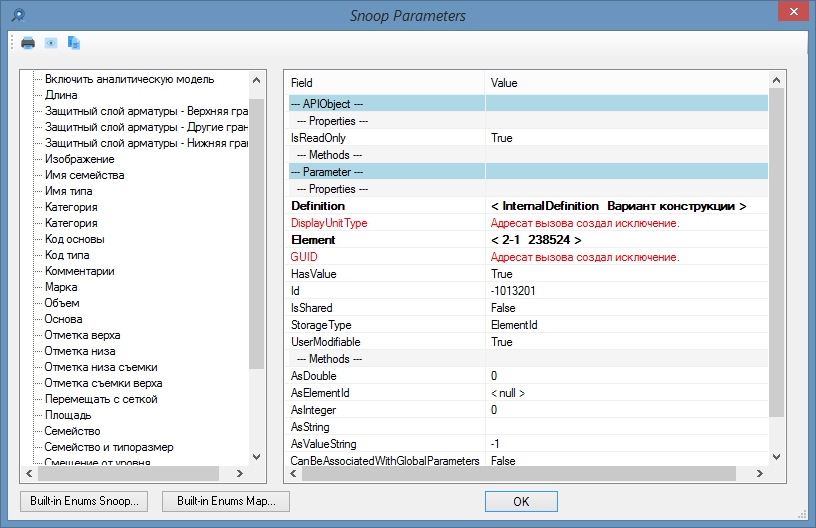Click the Id value '-1013201'

point(513,291)
